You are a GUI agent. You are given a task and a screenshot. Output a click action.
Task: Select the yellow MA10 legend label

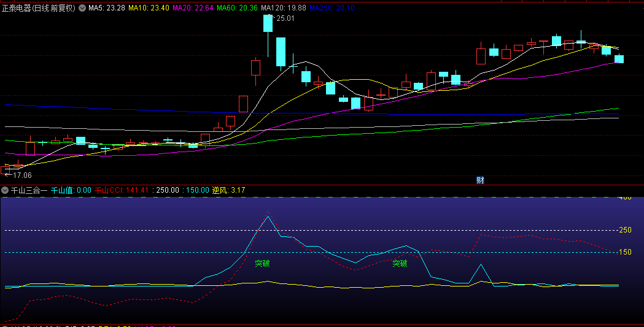(x=148, y=8)
